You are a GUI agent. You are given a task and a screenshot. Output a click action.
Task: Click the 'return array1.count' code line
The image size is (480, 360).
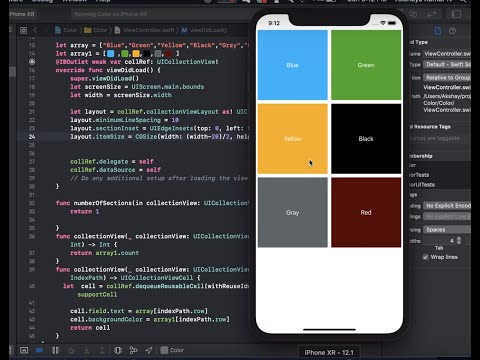104,253
